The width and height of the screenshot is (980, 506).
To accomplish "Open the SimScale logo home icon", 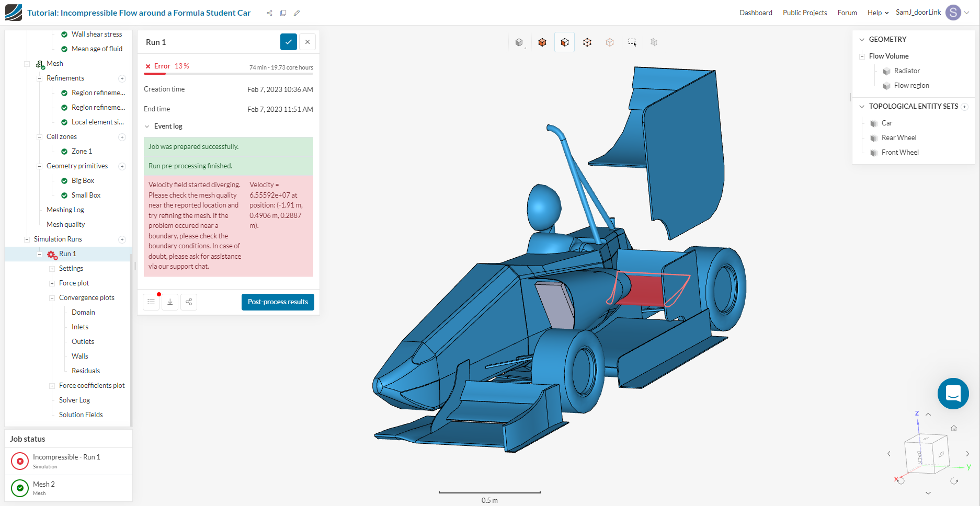I will click(13, 11).
